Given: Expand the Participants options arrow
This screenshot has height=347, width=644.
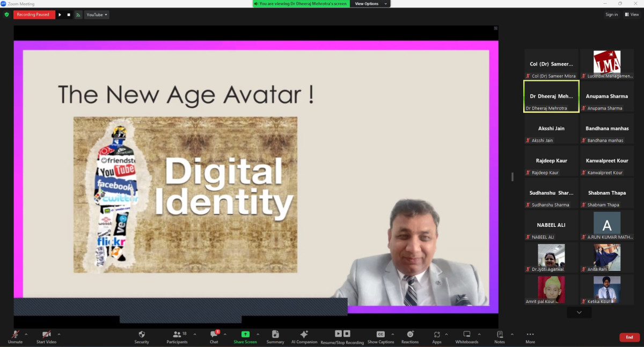Looking at the screenshot, I should point(195,334).
